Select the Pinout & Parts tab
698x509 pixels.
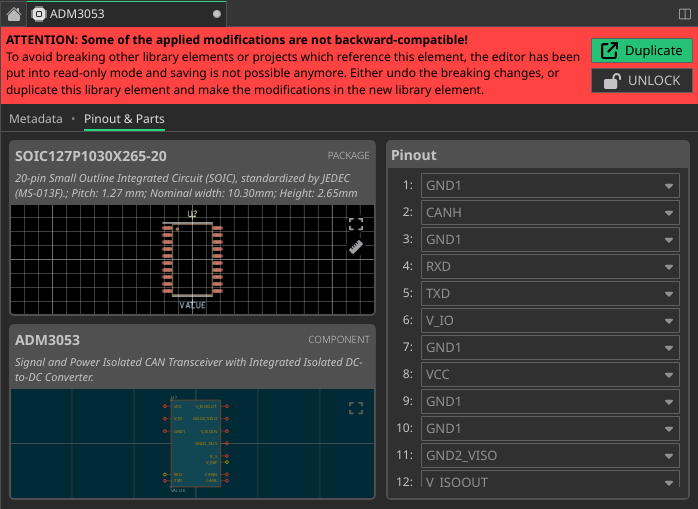124,119
